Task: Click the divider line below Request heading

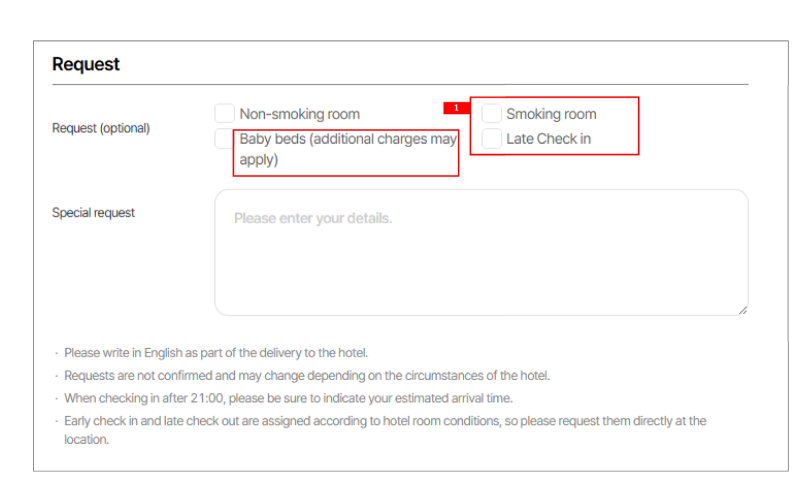Action: [x=400, y=85]
